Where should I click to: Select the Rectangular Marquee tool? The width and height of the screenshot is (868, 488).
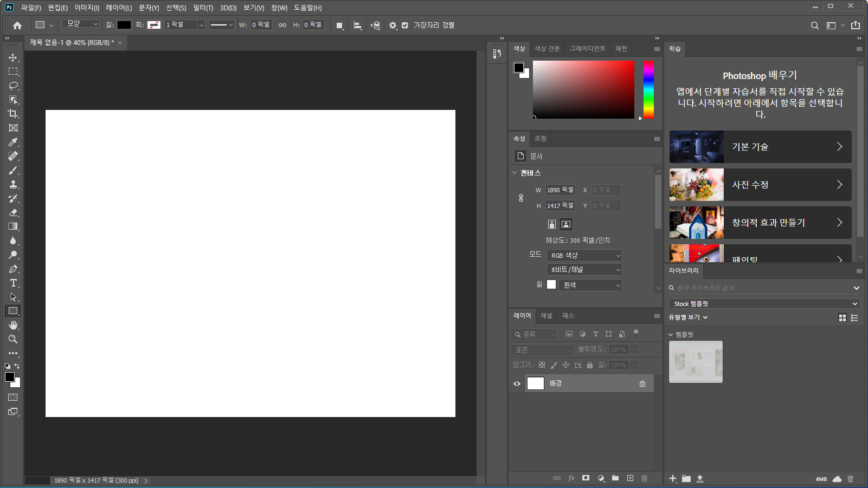pos(13,71)
